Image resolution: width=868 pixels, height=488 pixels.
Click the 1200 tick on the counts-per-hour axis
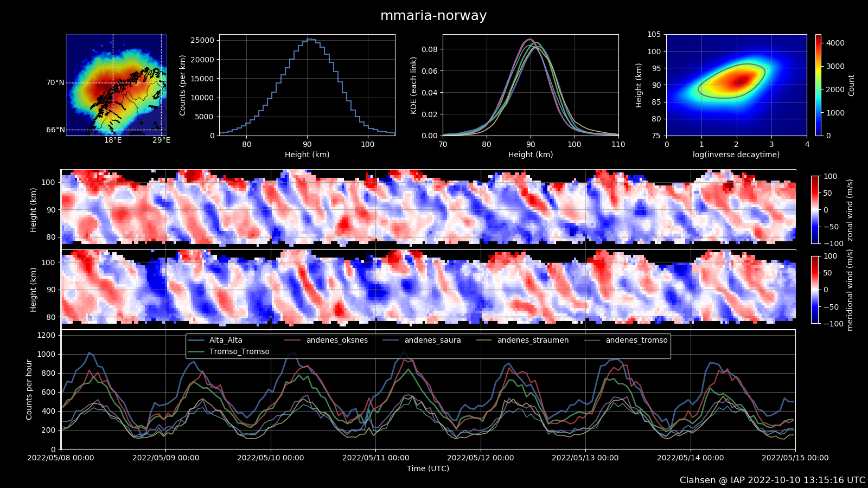(47, 336)
